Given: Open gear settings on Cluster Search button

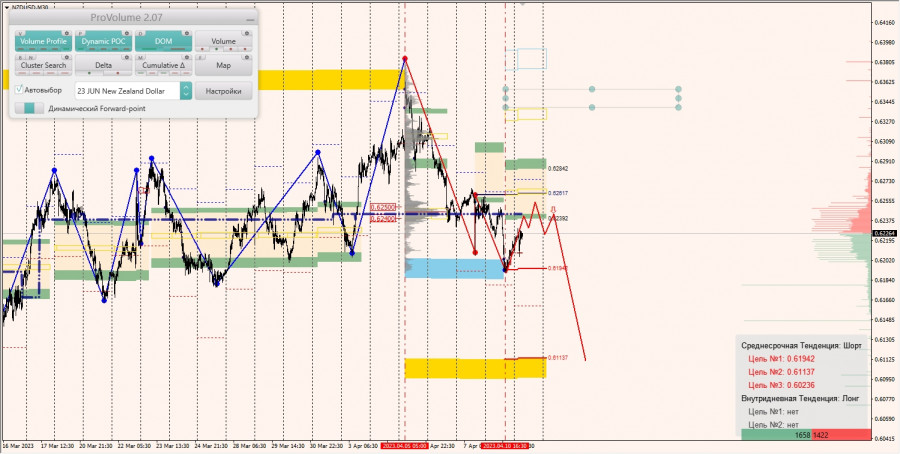Looking at the screenshot, I should point(68,57).
